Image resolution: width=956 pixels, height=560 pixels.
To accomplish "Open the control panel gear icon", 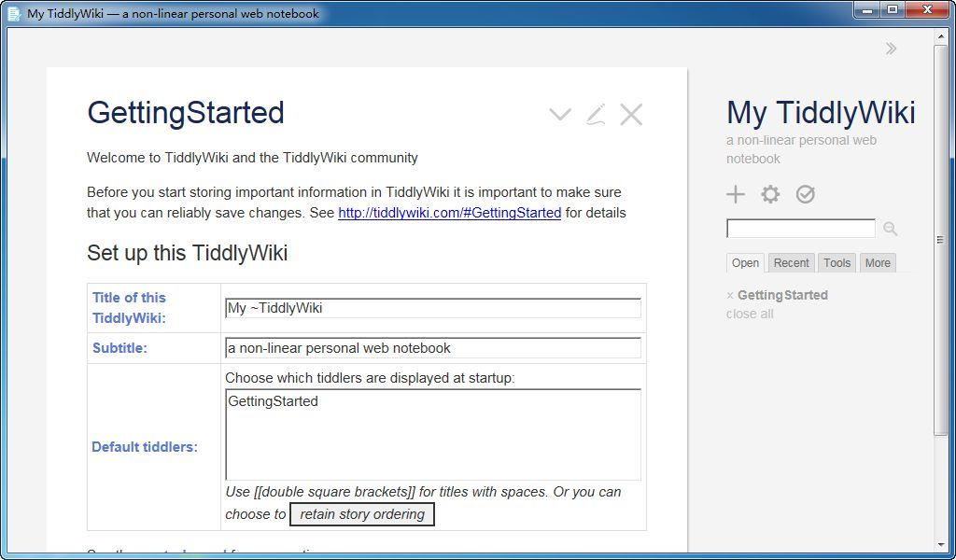I will 770,194.
